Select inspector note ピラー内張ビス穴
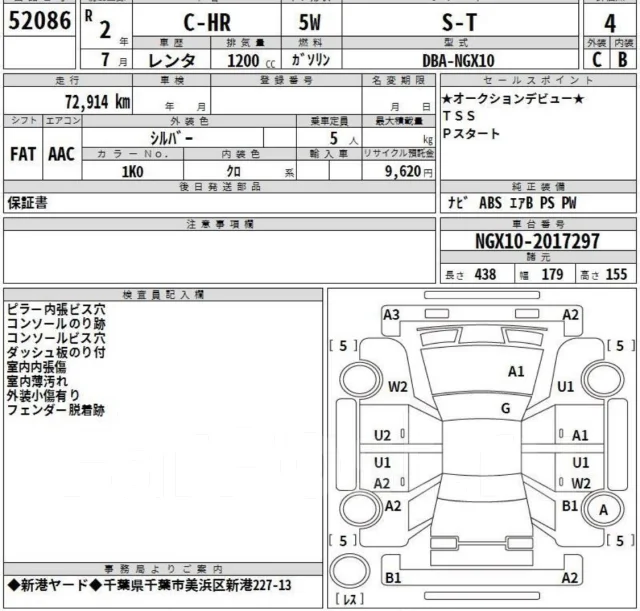Image resolution: width=640 pixels, height=611 pixels. 56,309
